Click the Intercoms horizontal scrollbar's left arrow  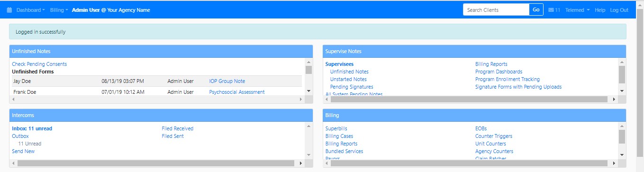tap(13, 163)
